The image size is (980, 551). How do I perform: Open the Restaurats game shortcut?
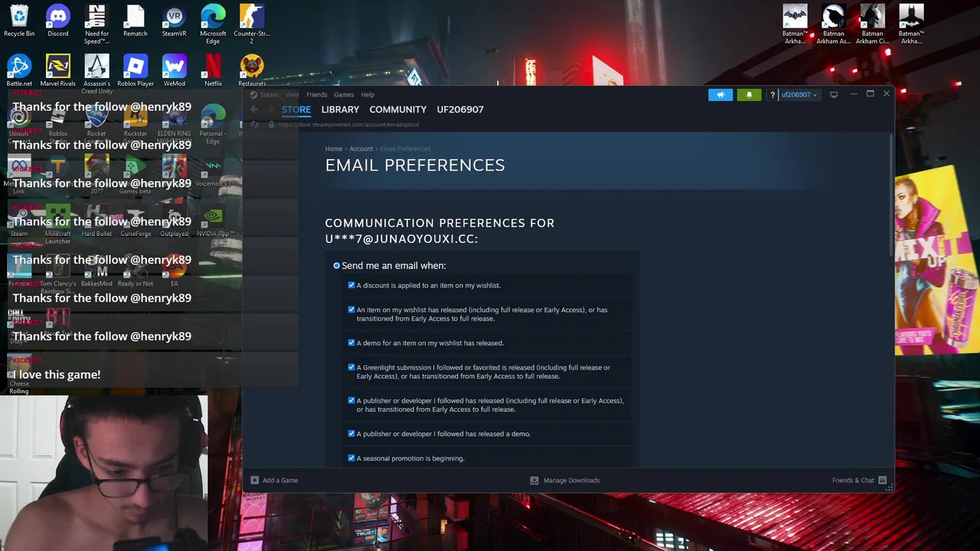pyautogui.click(x=252, y=70)
